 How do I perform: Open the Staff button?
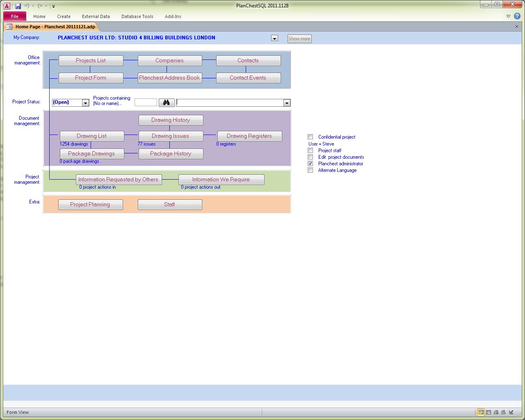pyautogui.click(x=170, y=205)
